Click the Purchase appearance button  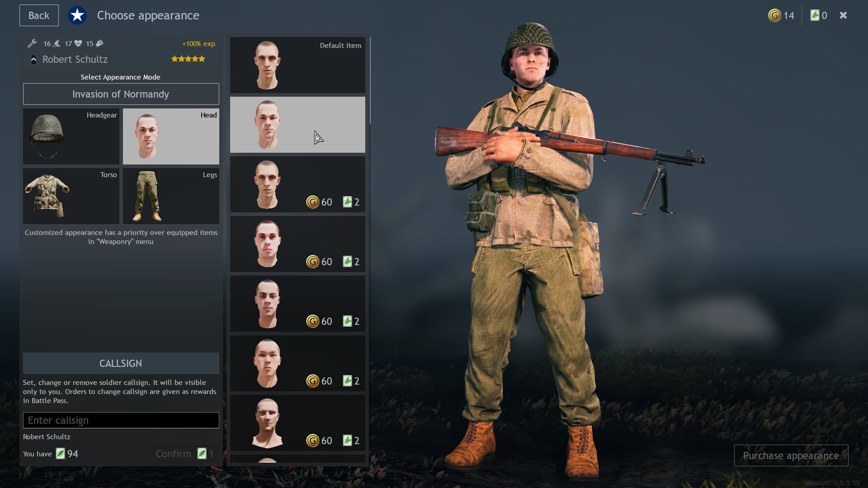(791, 455)
